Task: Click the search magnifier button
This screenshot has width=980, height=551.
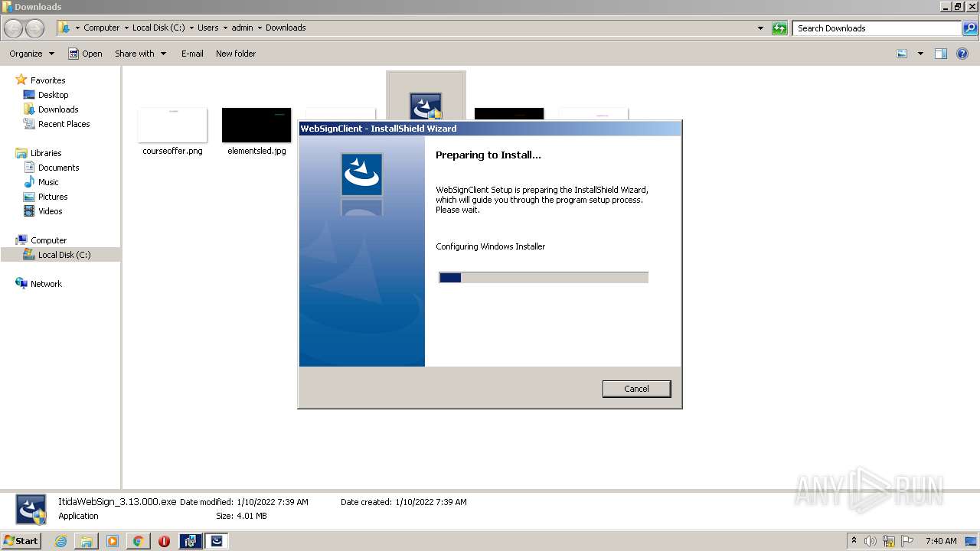Action: click(969, 28)
